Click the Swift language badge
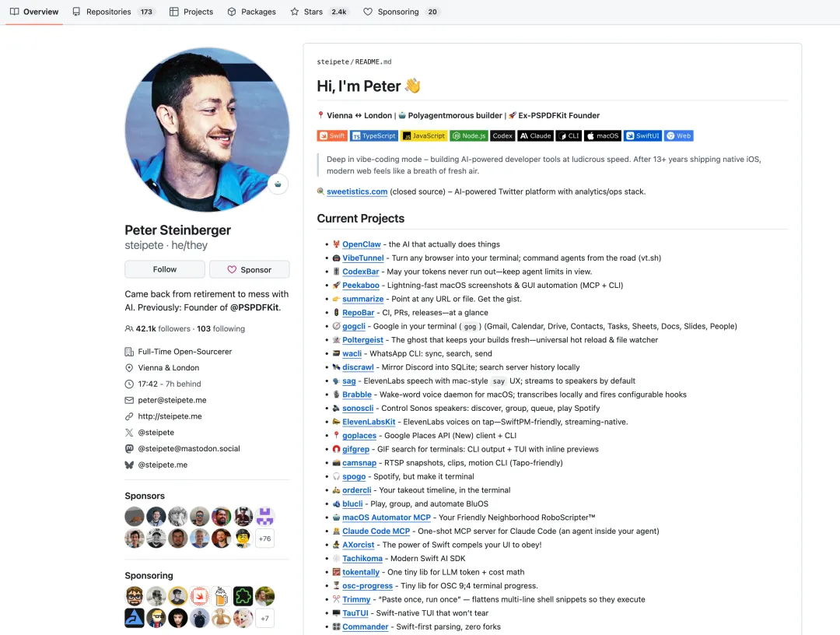Image resolution: width=840 pixels, height=635 pixels. 331,136
